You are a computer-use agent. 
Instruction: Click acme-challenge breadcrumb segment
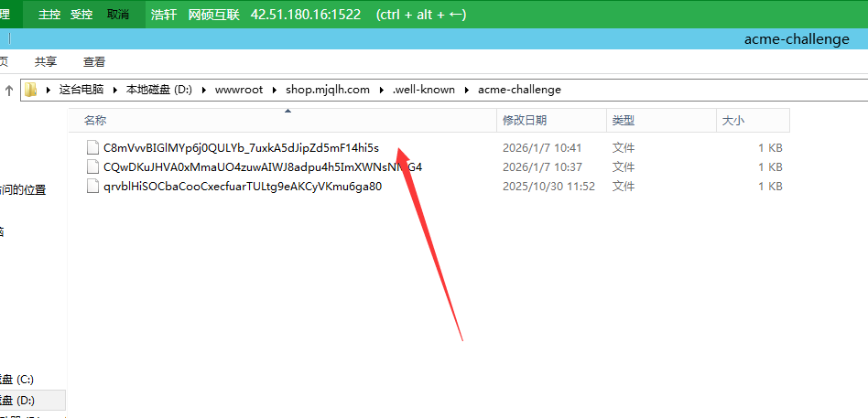click(x=519, y=90)
